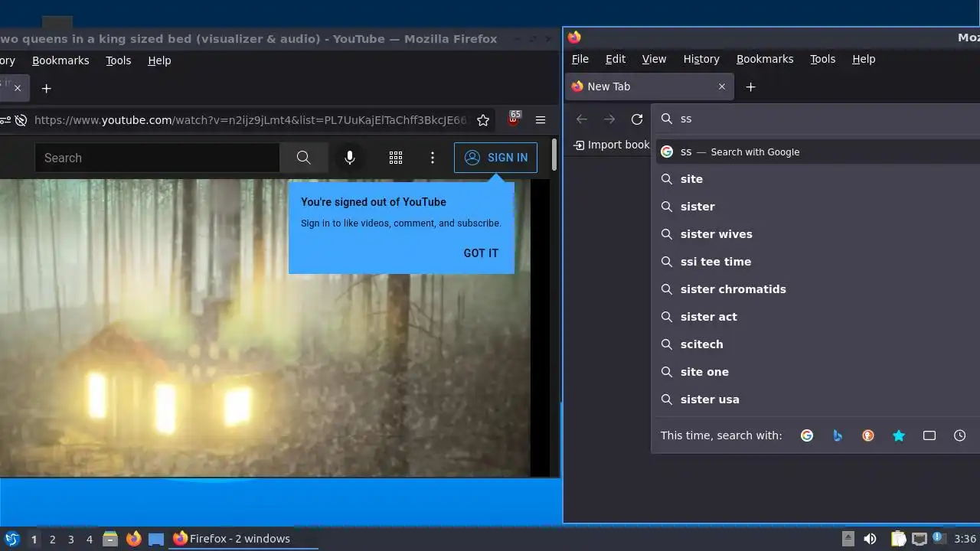Open file manager icon in taskbar

110,539
